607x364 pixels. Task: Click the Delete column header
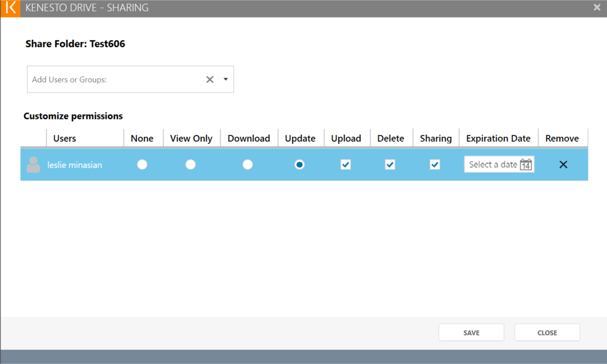(x=392, y=138)
